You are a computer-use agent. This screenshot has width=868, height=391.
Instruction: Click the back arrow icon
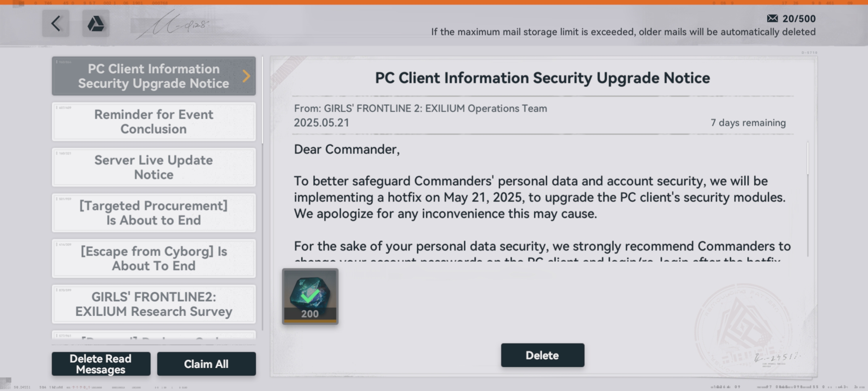click(56, 24)
